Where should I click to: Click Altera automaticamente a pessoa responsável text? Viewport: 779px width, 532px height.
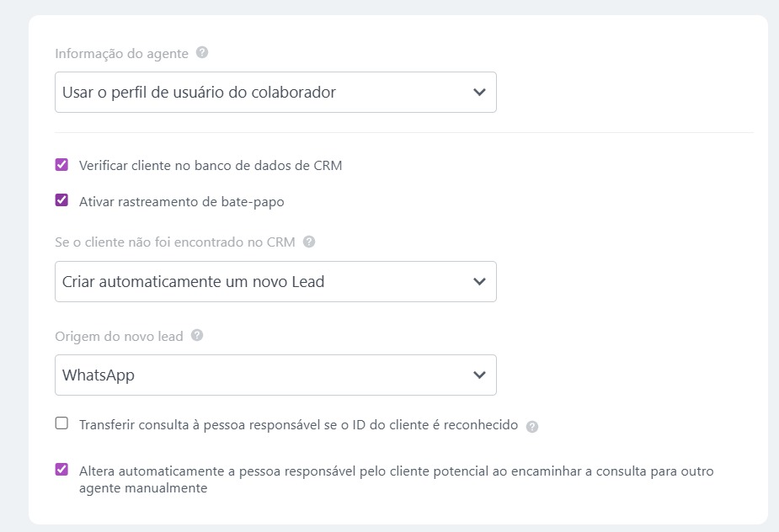coord(396,471)
